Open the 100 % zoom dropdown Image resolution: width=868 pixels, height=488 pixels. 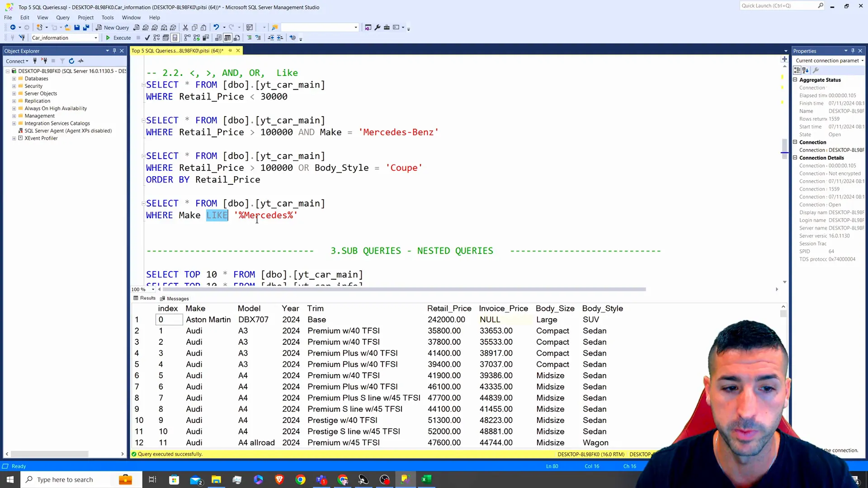point(153,290)
